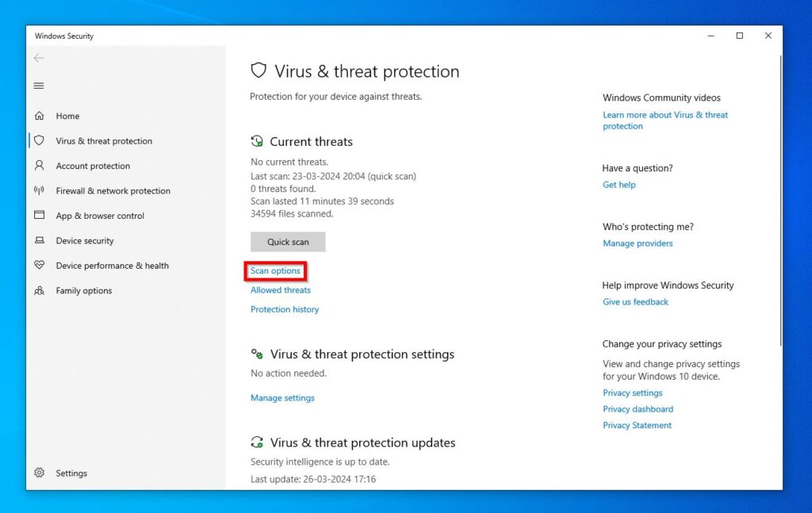This screenshot has height=513, width=812.
Task: Select App & browser control
Action: pyautogui.click(x=100, y=216)
